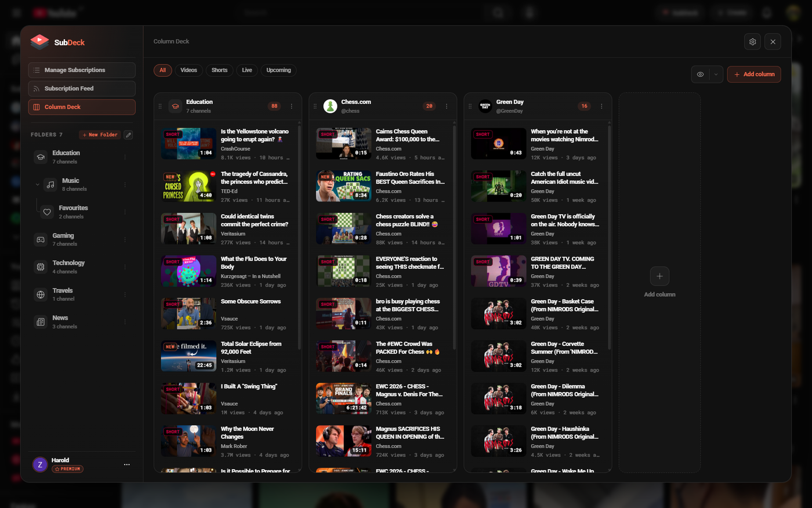The width and height of the screenshot is (812, 508).
Task: Open 'What the Flu Does to Your Body'
Action: (253, 263)
